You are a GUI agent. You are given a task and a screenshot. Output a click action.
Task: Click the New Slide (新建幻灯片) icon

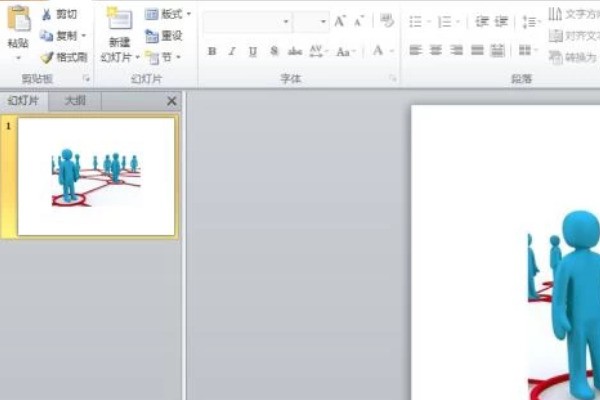click(x=119, y=20)
